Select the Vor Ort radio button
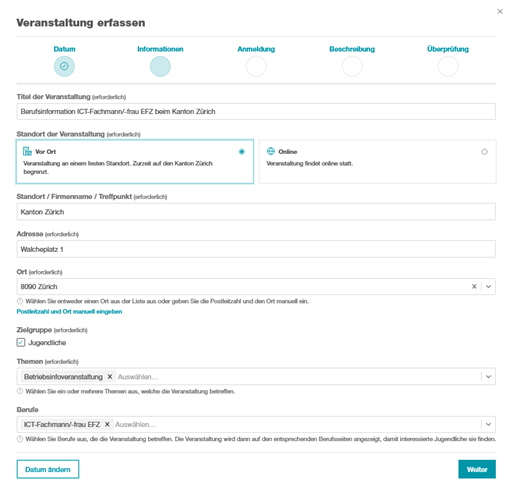The image size is (510, 492). click(x=242, y=152)
